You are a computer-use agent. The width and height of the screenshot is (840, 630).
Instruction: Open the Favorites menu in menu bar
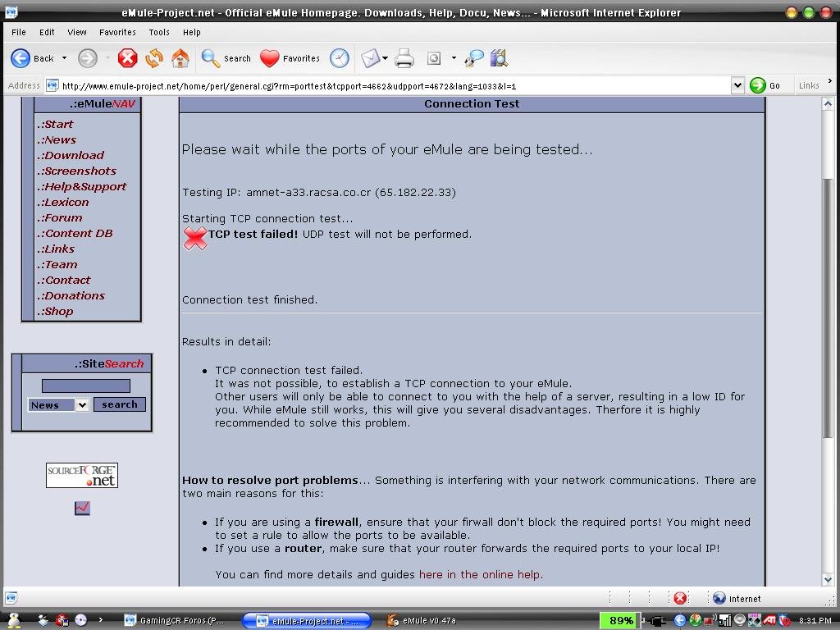pyautogui.click(x=118, y=32)
